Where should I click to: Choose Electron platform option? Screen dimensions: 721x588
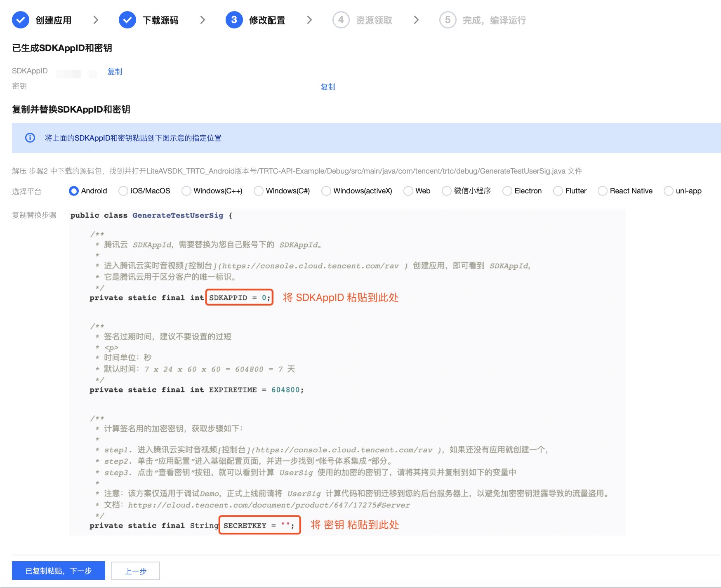point(507,191)
